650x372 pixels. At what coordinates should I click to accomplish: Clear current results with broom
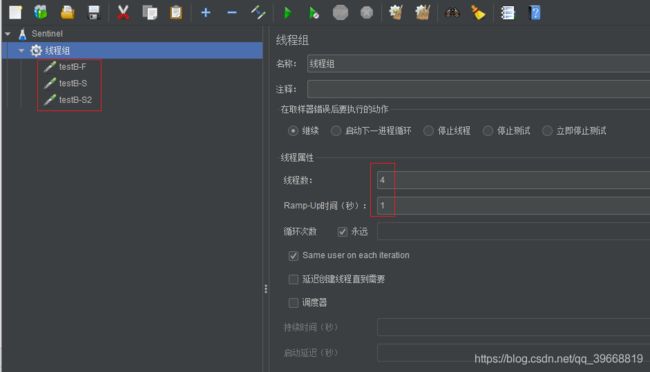coord(396,12)
